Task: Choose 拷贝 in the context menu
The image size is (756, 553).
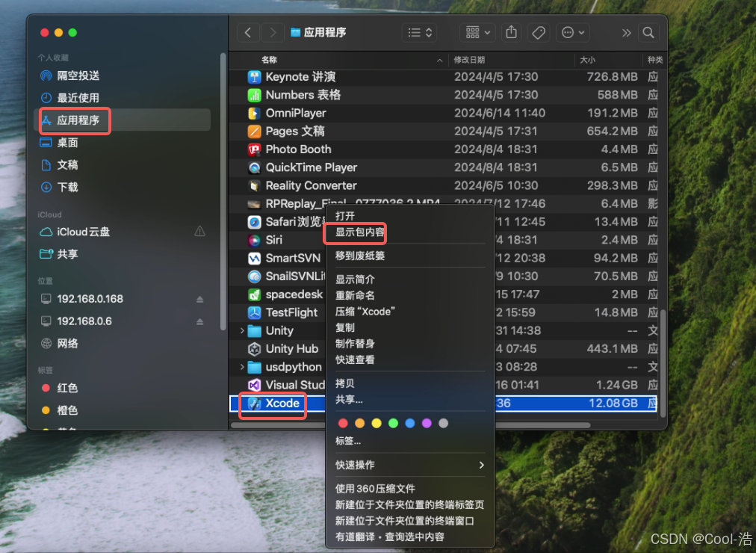Action: click(345, 383)
